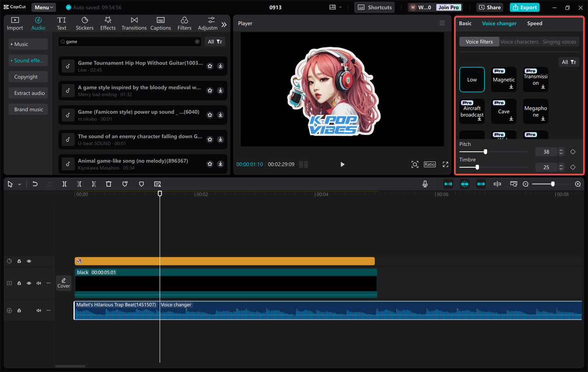Open the Menu dropdown

[x=43, y=7]
